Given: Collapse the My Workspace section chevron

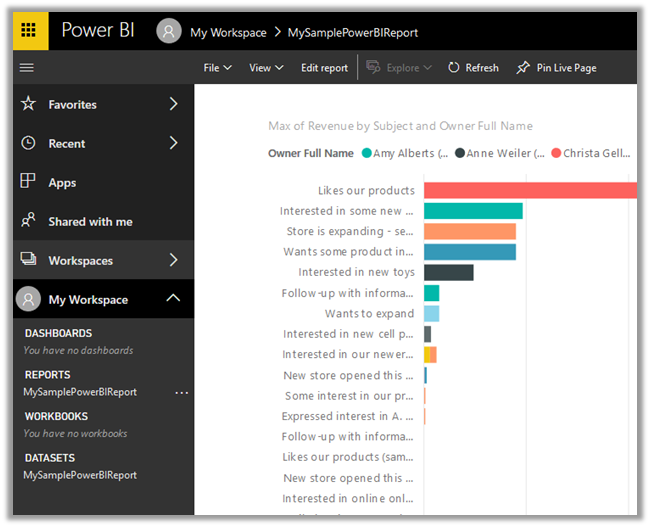Looking at the screenshot, I should [x=173, y=298].
